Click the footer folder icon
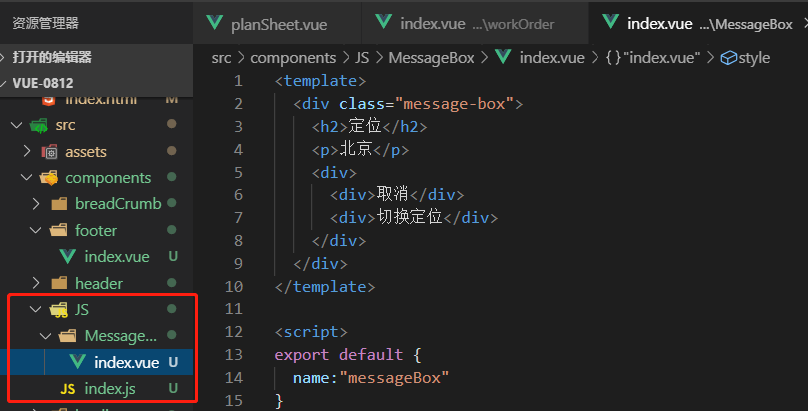The image size is (808, 411). [58, 230]
